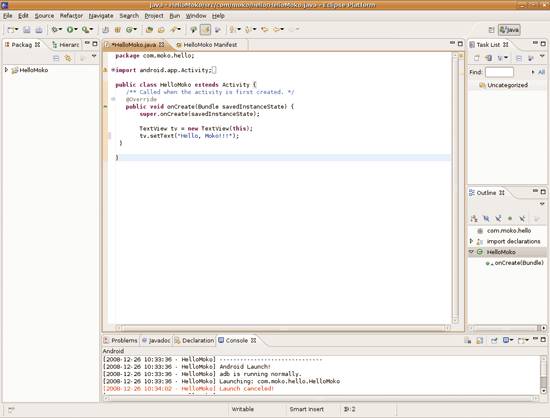Open the Refactor menu
This screenshot has width=550, height=418.
tap(71, 16)
